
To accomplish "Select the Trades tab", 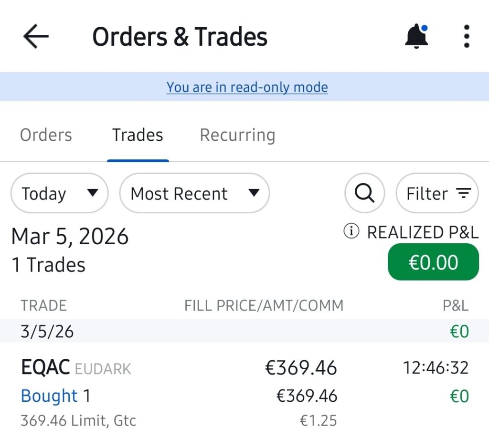I will pyautogui.click(x=138, y=135).
